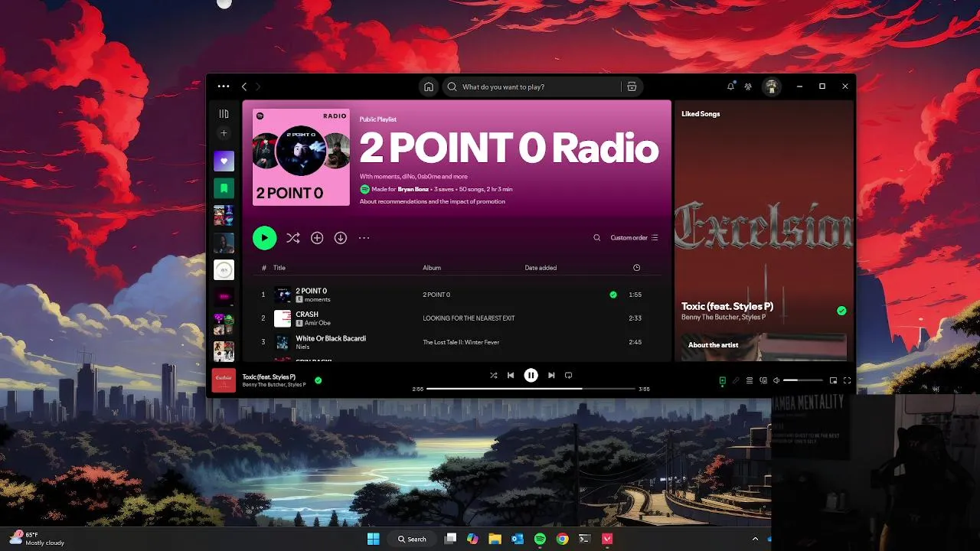Open the Spotify three-dots main menu
Screen dimensions: 980x551
(x=224, y=86)
